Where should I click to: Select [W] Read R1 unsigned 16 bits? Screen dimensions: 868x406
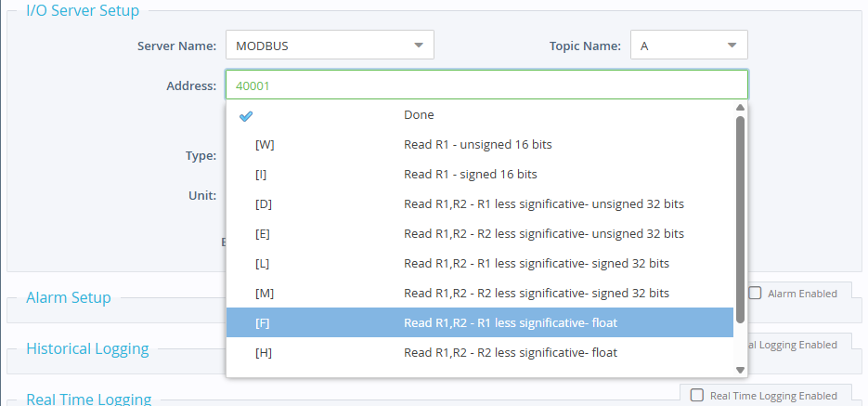480,145
